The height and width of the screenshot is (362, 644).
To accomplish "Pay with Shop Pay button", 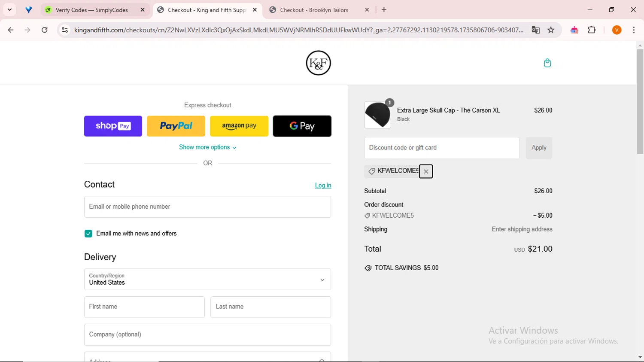I will click(x=113, y=126).
